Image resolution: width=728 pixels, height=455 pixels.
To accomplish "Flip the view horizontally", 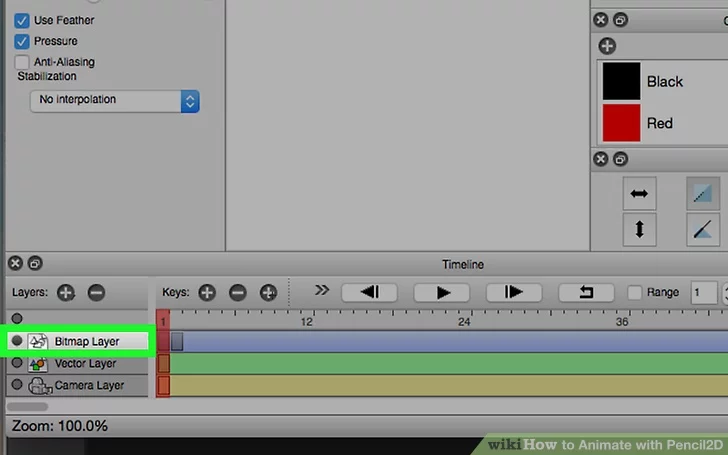I will pyautogui.click(x=639, y=193).
